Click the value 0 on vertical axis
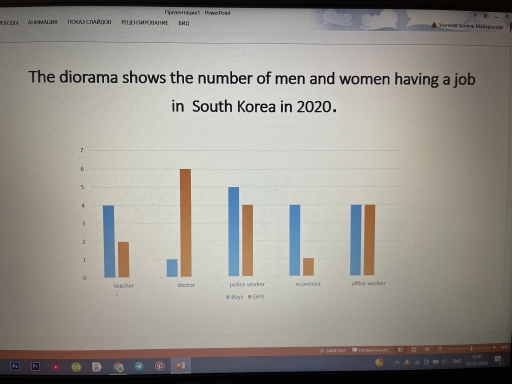512x384 pixels. point(84,278)
